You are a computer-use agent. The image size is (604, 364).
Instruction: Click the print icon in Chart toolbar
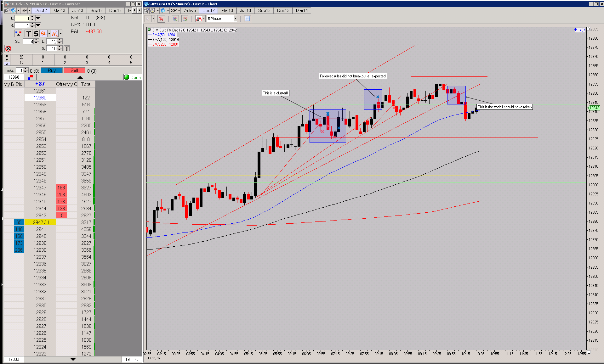pyautogui.click(x=153, y=10)
